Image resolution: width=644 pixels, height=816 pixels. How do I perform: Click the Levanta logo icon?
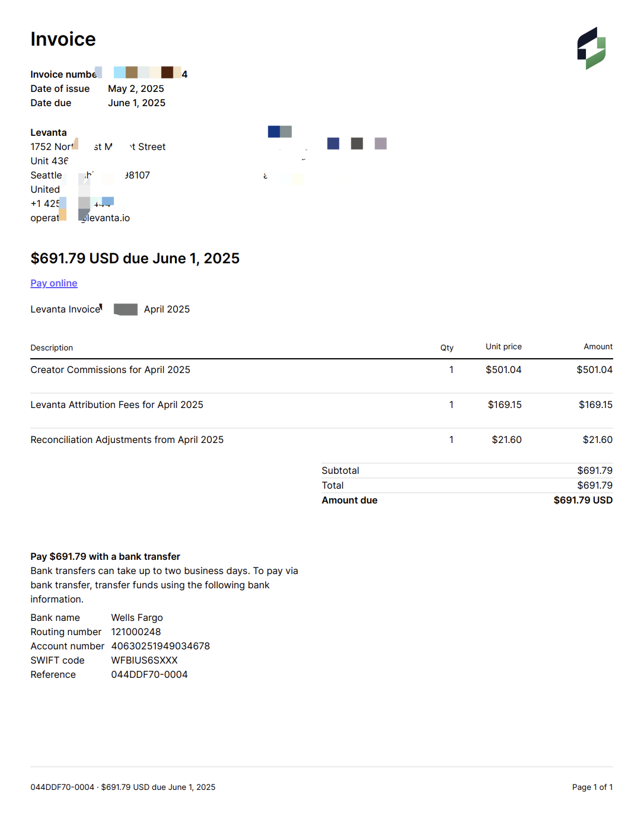591,48
